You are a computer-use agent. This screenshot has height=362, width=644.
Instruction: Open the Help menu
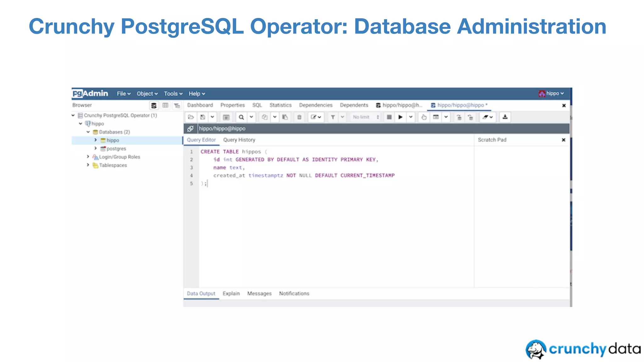[x=197, y=94]
